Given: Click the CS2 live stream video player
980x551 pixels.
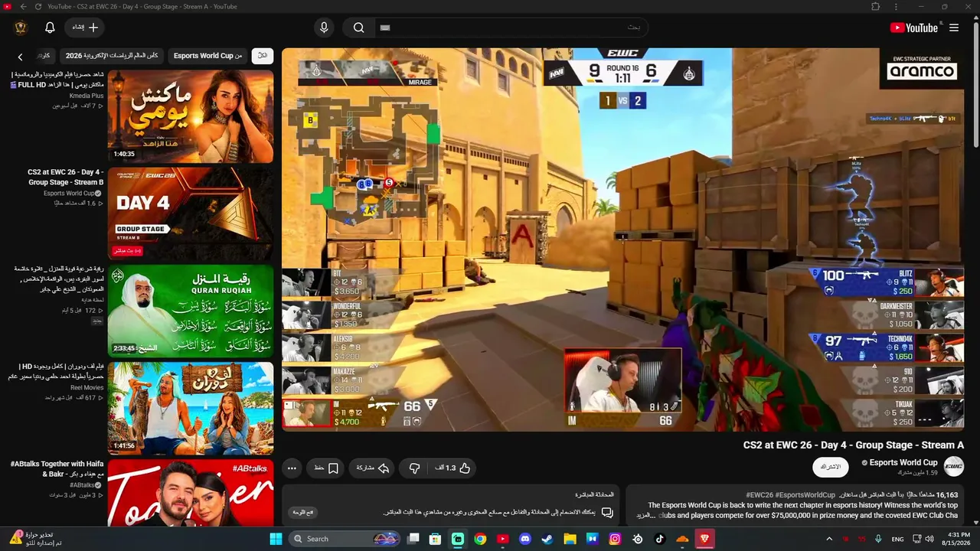Looking at the screenshot, I should pos(622,240).
